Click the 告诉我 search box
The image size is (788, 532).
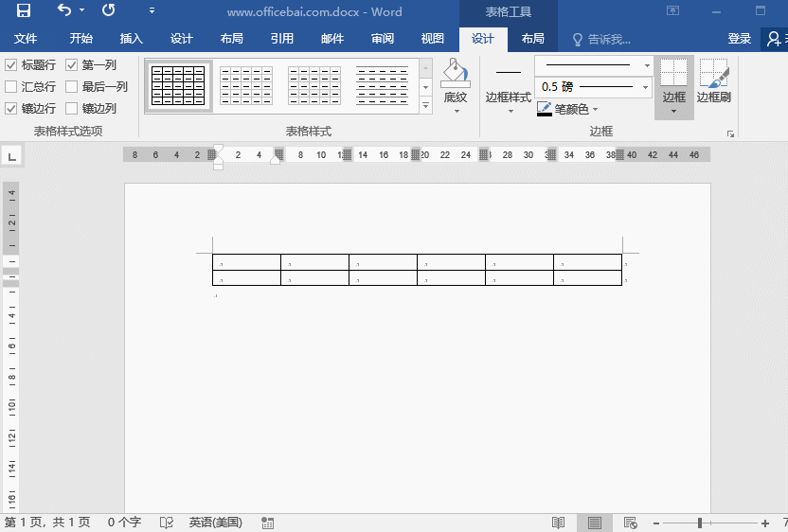602,39
